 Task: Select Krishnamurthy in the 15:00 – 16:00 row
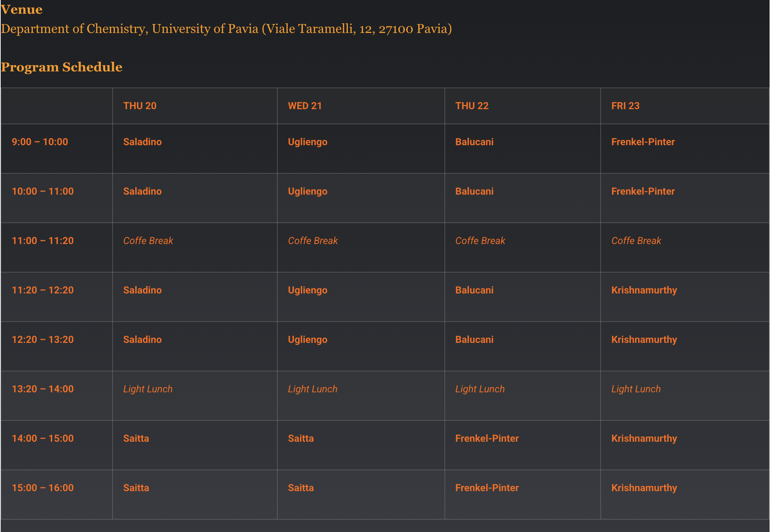[x=644, y=488]
